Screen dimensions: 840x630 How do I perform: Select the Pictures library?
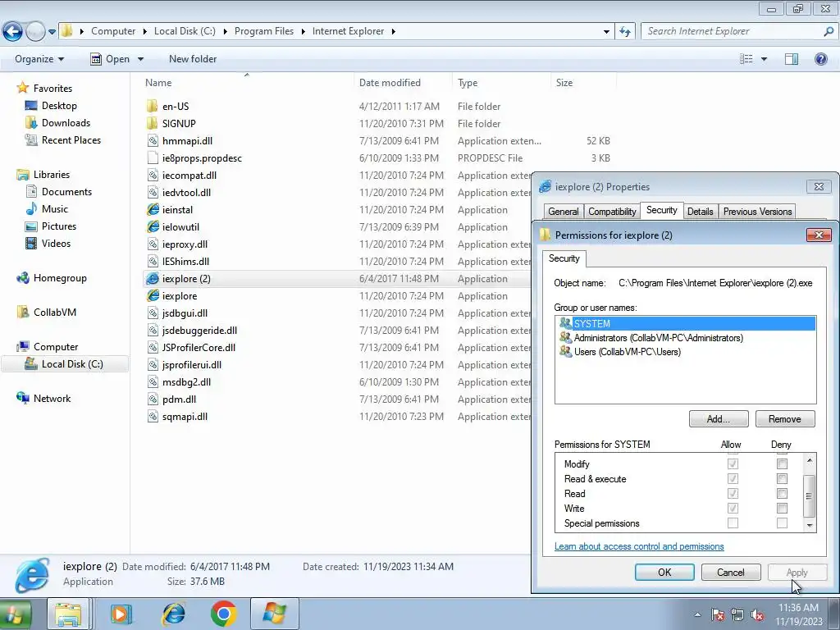(59, 226)
